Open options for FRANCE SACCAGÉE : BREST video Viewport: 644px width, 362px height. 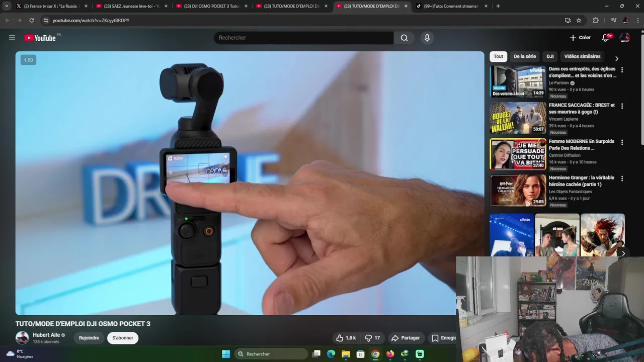622,106
